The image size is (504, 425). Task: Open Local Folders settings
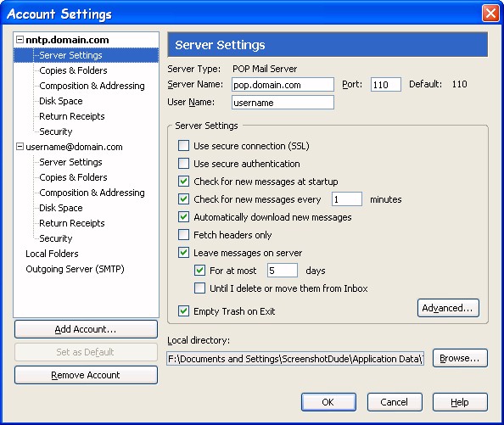(x=52, y=254)
